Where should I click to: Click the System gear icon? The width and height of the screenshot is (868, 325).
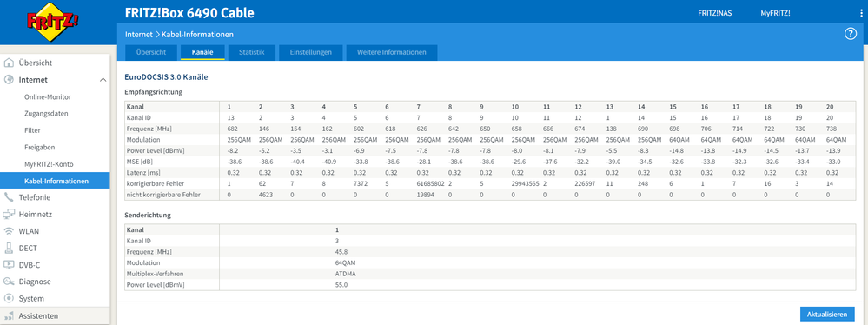(x=9, y=298)
